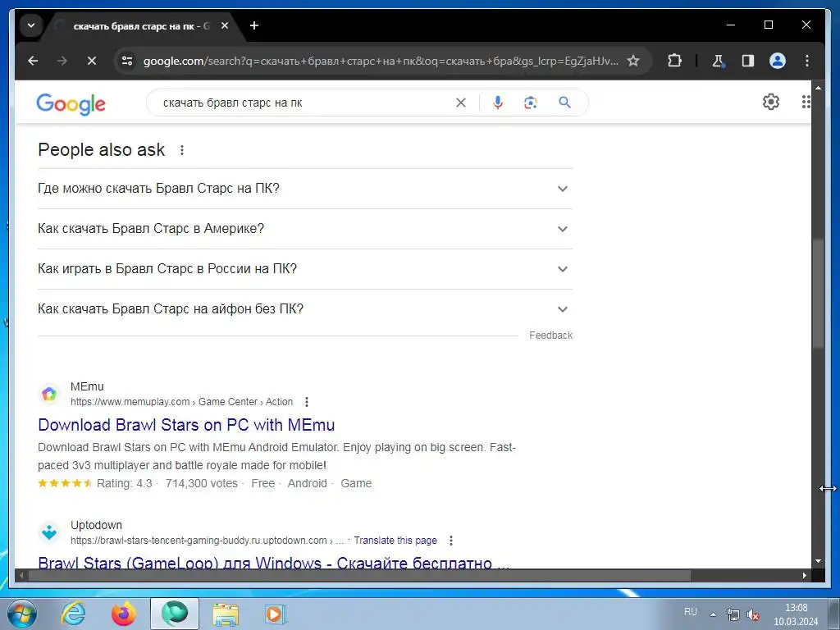The width and height of the screenshot is (840, 630).
Task: Click the address bar URL
Action: 381,61
